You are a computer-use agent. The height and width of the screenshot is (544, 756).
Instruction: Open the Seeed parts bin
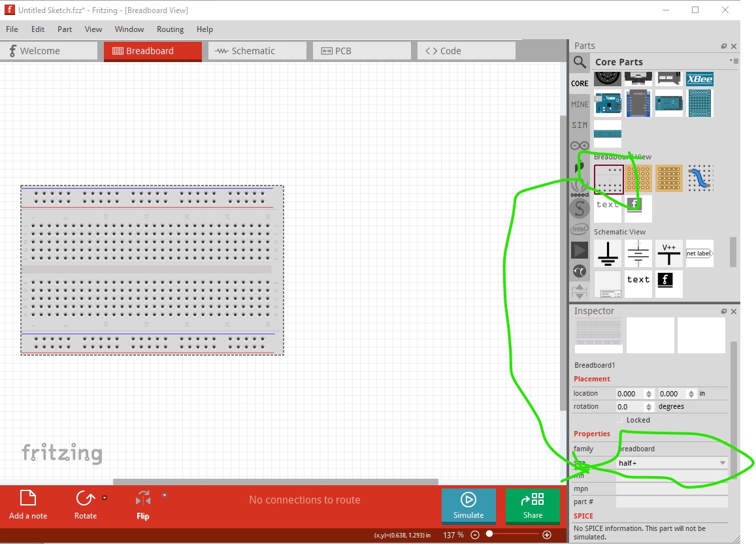tap(580, 188)
